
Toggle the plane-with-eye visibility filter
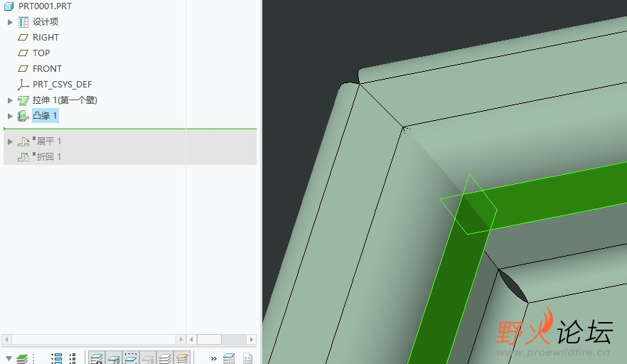point(97,358)
